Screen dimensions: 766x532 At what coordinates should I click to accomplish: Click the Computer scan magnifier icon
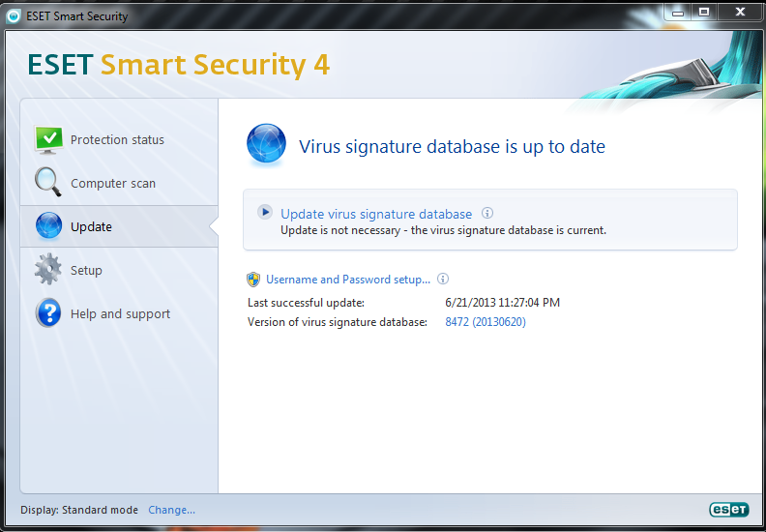(48, 182)
